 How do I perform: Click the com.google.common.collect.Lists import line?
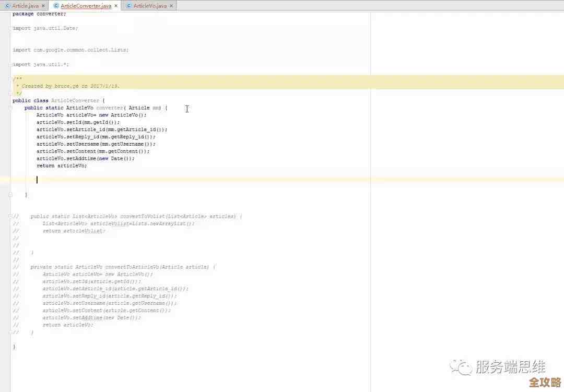tap(70, 50)
